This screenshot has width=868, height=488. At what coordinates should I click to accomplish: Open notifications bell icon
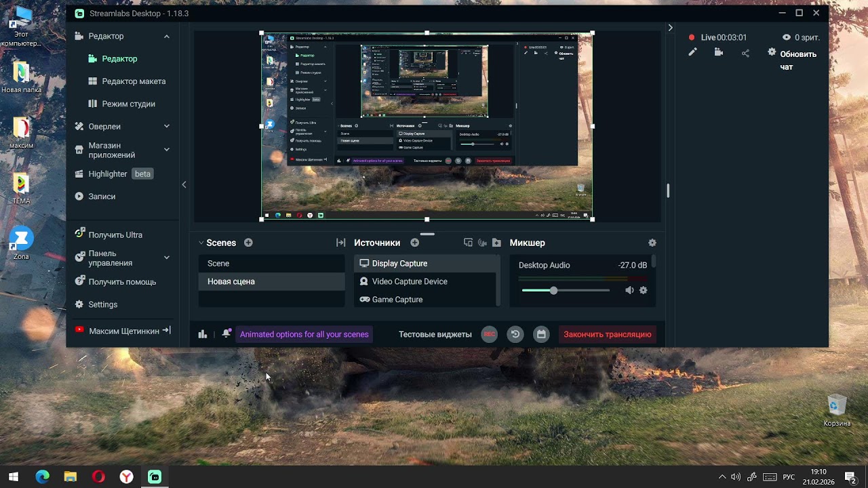226,333
